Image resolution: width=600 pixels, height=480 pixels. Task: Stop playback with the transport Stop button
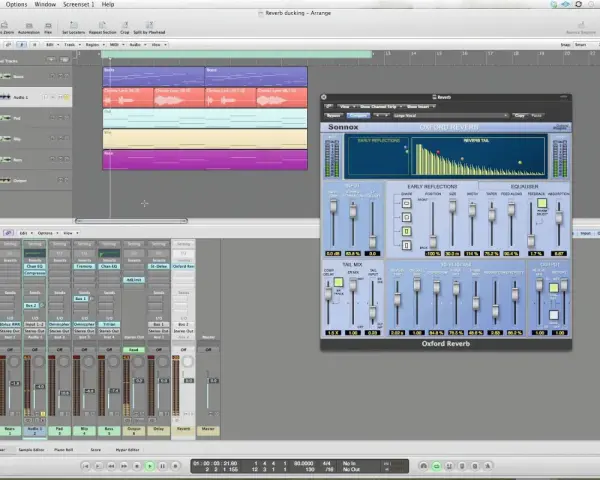[137, 466]
